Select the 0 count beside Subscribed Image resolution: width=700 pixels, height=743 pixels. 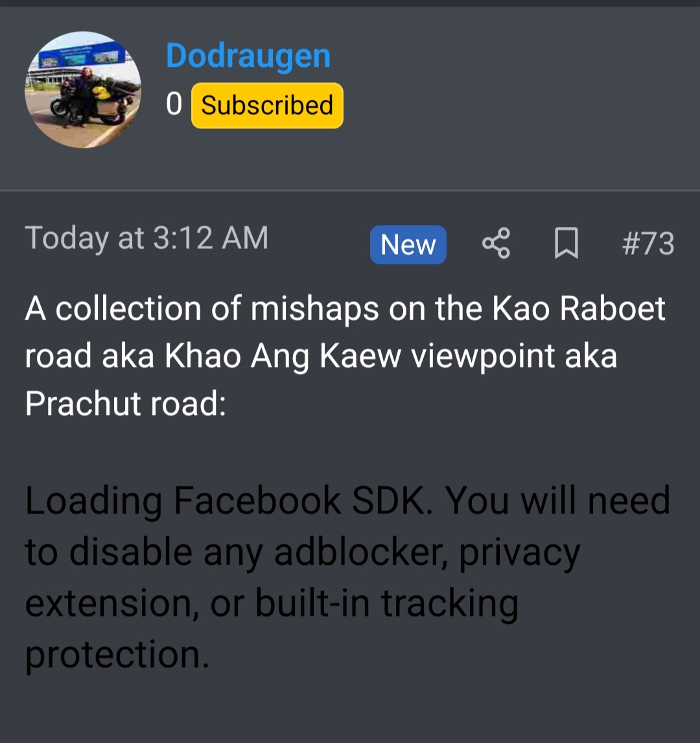click(174, 104)
